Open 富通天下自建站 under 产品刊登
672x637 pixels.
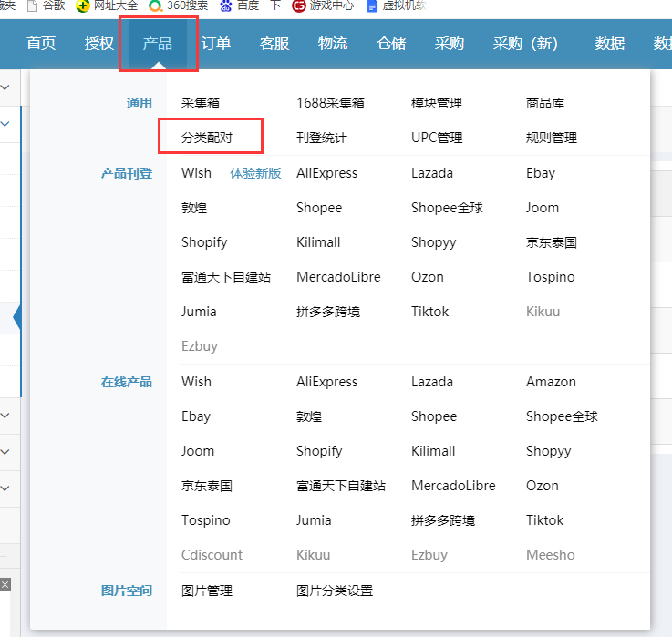tap(226, 277)
